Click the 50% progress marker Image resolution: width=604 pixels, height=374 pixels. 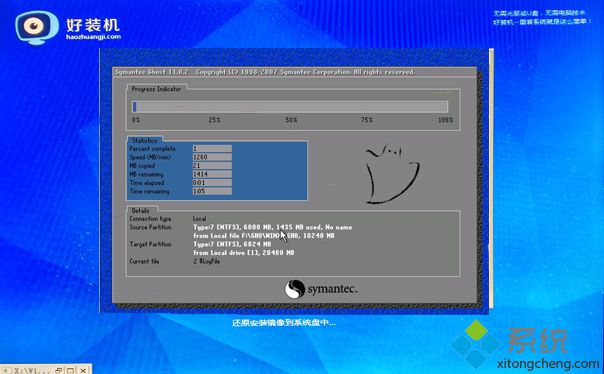click(x=291, y=120)
